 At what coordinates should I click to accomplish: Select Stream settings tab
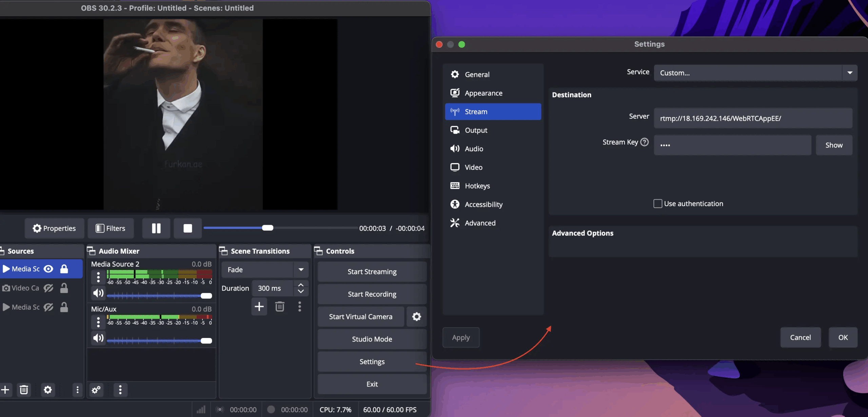pos(493,112)
